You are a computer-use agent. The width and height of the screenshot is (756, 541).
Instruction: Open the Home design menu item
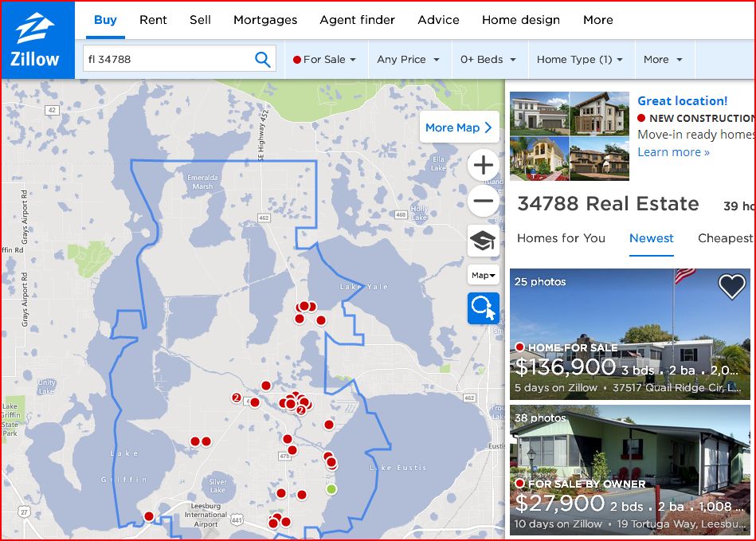[x=521, y=20]
